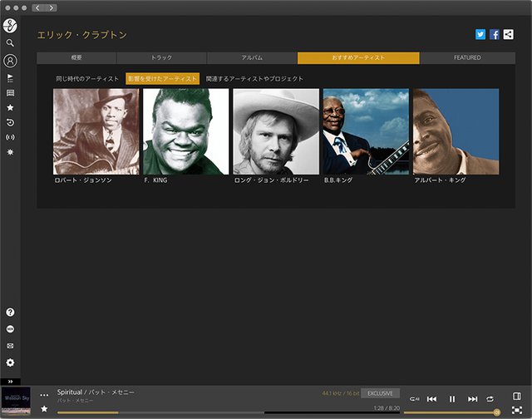
Task: Select the 同じ時代のアーティスト filter
Action: click(87, 78)
